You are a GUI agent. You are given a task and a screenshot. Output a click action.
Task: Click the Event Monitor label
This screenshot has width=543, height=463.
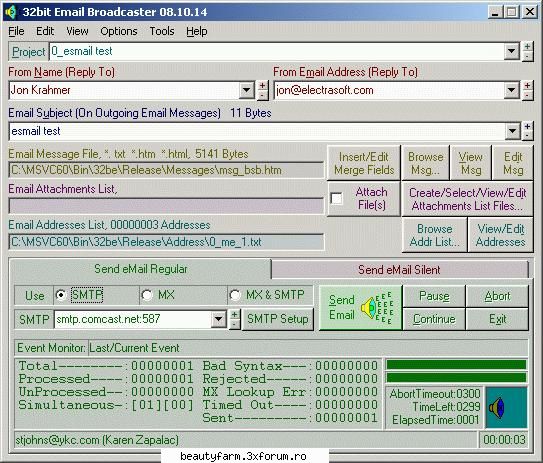pyautogui.click(x=51, y=348)
